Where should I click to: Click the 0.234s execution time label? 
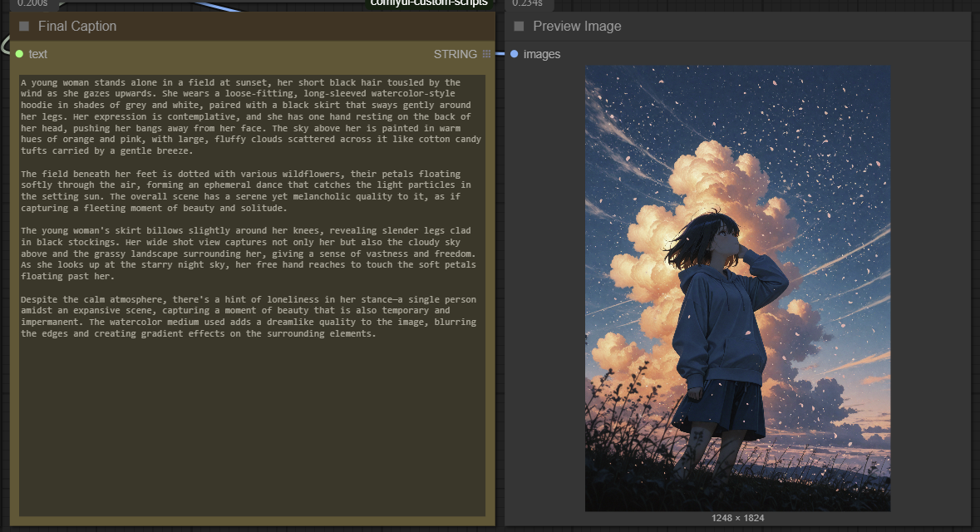coord(527,3)
